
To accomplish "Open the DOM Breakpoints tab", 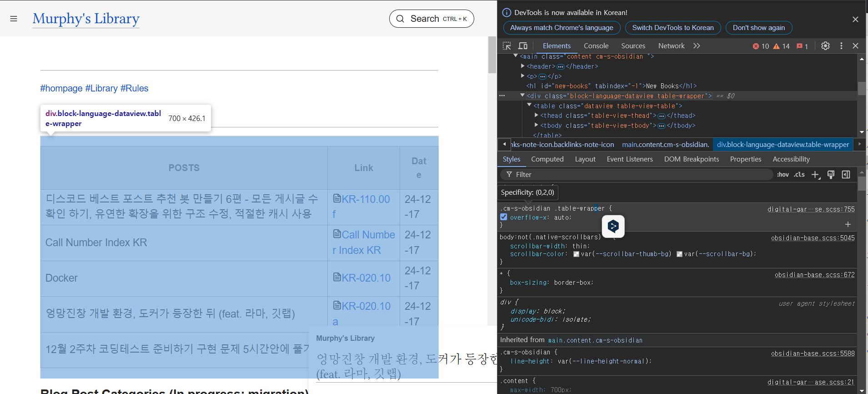I will click(692, 159).
